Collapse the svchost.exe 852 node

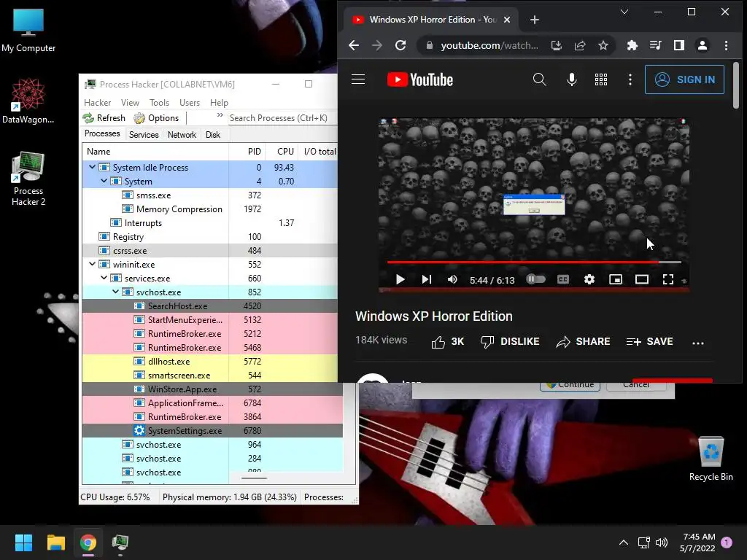coord(115,292)
